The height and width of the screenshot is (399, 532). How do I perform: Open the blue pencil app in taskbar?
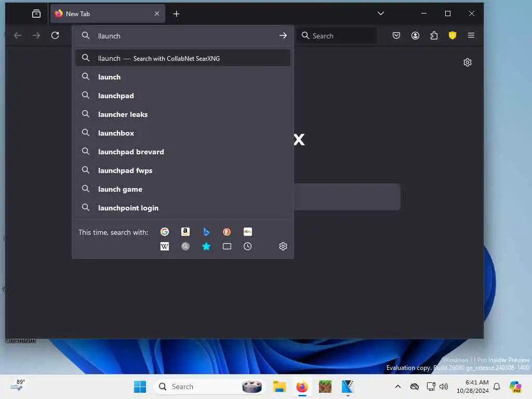click(348, 387)
